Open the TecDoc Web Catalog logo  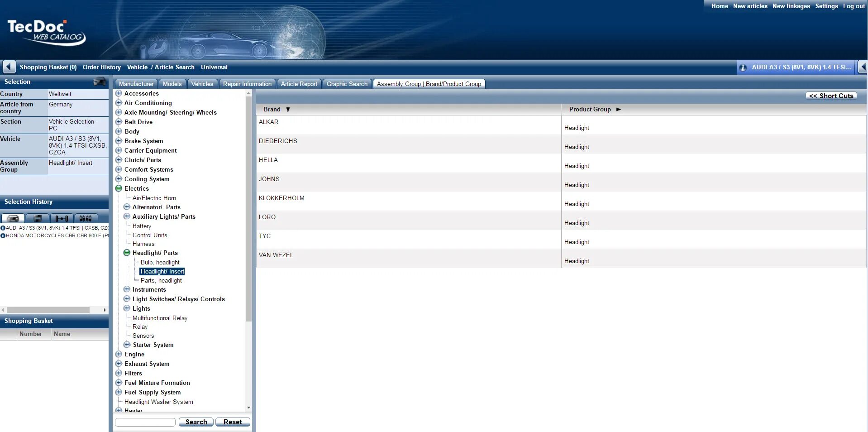click(x=47, y=33)
